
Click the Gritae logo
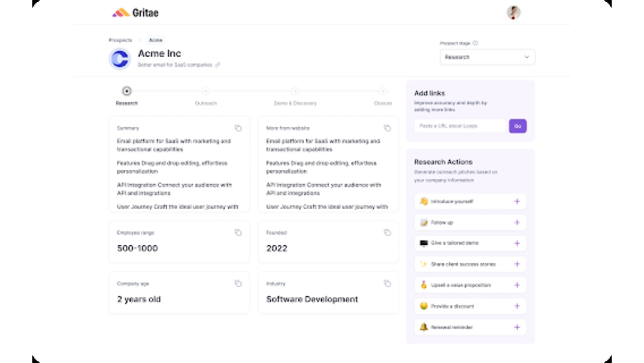coord(135,13)
